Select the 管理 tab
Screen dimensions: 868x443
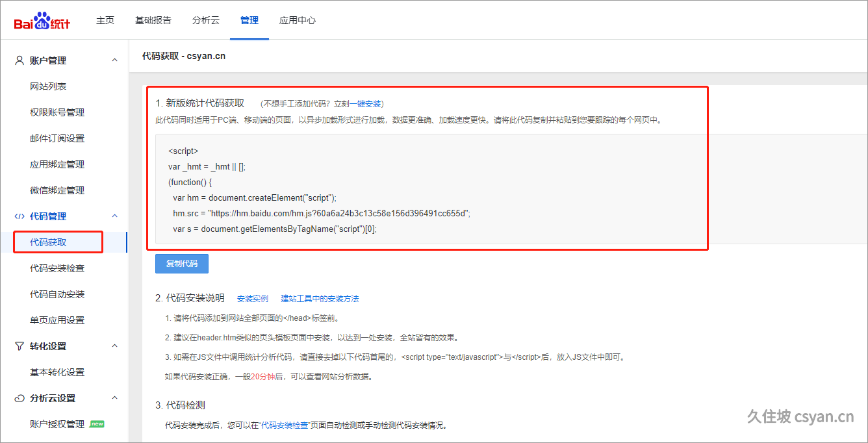249,20
